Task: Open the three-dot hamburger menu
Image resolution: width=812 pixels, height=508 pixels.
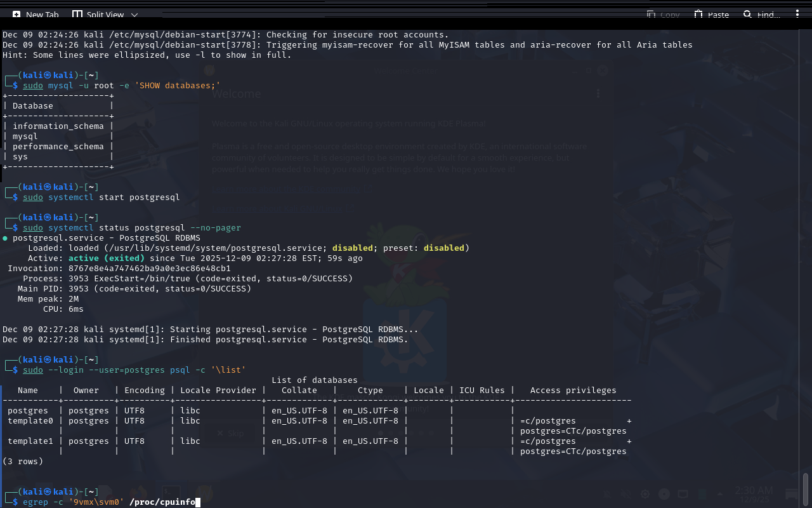Action: [797, 14]
